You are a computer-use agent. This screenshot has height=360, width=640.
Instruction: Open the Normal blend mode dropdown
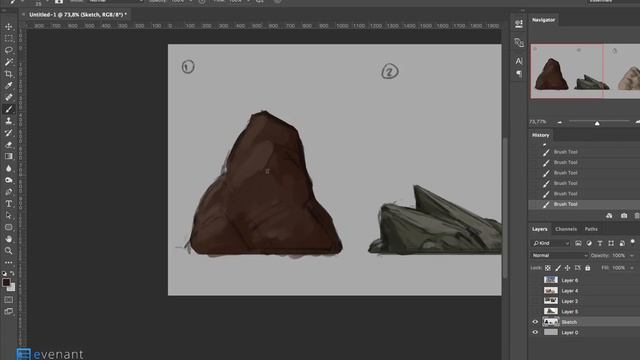tap(560, 256)
